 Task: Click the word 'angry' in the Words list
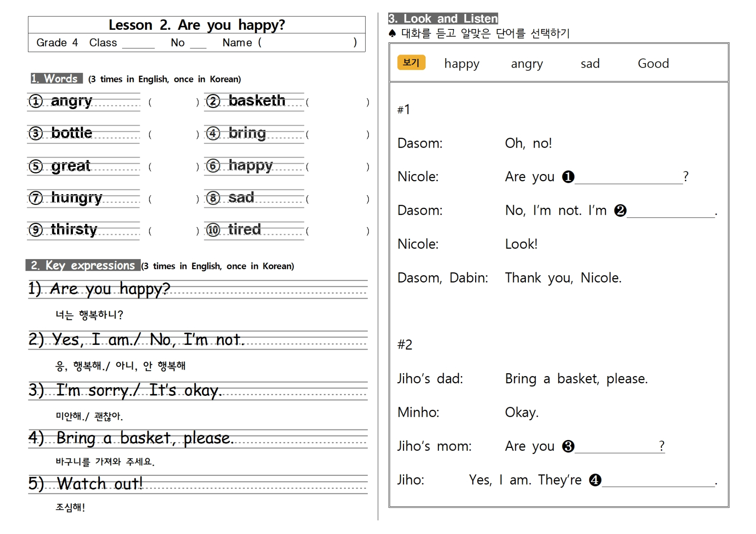pyautogui.click(x=71, y=101)
